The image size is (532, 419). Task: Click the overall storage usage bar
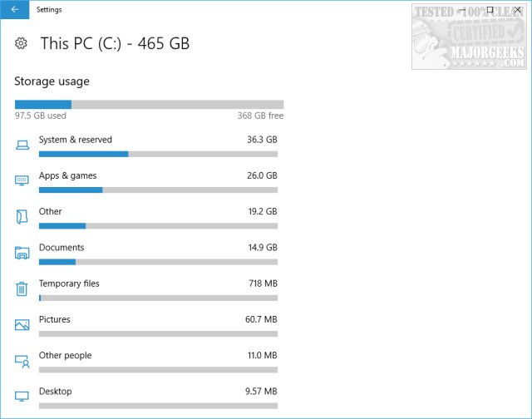(149, 105)
